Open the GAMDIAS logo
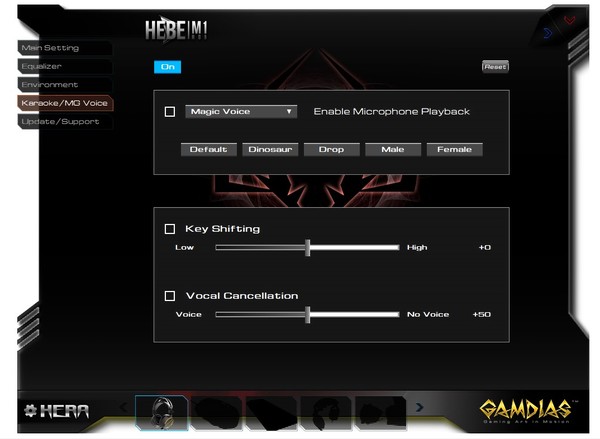 click(x=528, y=411)
